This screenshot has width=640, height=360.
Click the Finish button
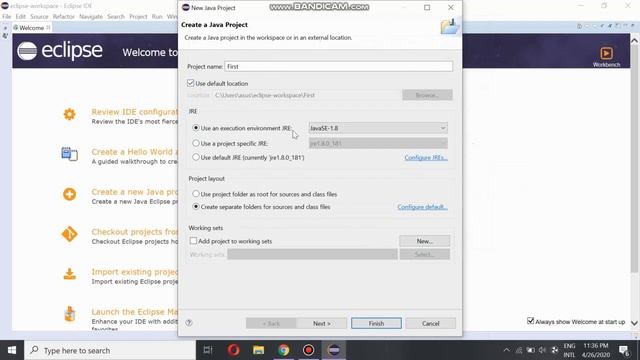pos(376,323)
